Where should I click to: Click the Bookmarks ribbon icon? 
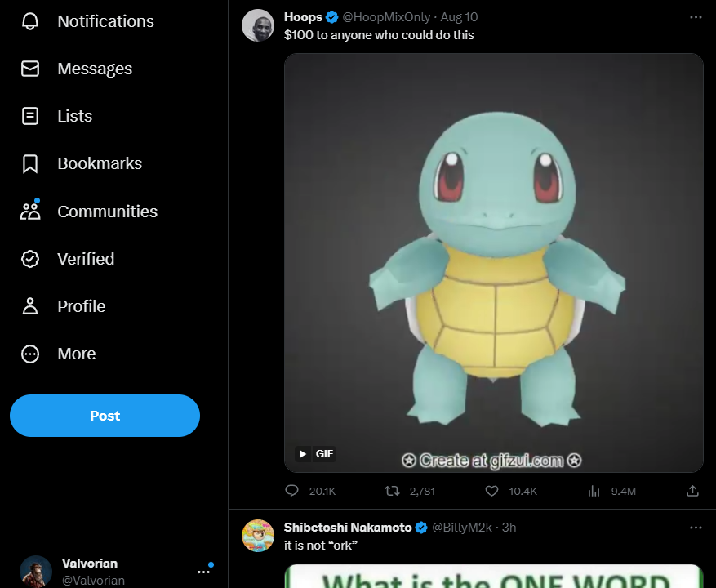[30, 163]
